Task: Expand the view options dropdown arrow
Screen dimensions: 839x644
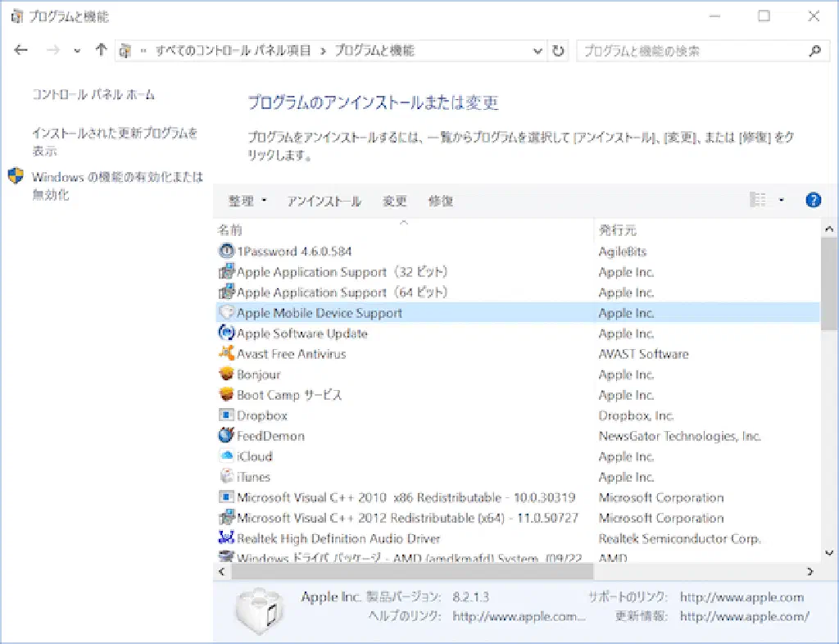Action: 781,200
